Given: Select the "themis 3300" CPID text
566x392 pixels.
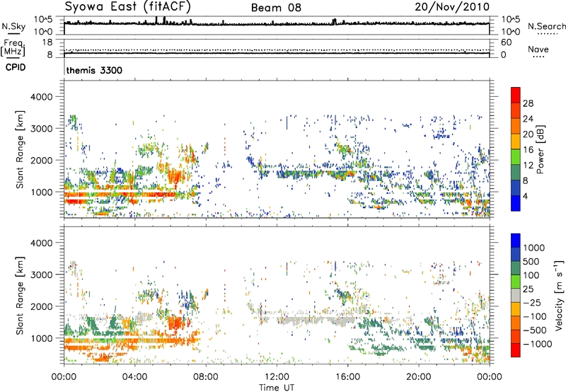Looking at the screenshot, I should (x=94, y=70).
